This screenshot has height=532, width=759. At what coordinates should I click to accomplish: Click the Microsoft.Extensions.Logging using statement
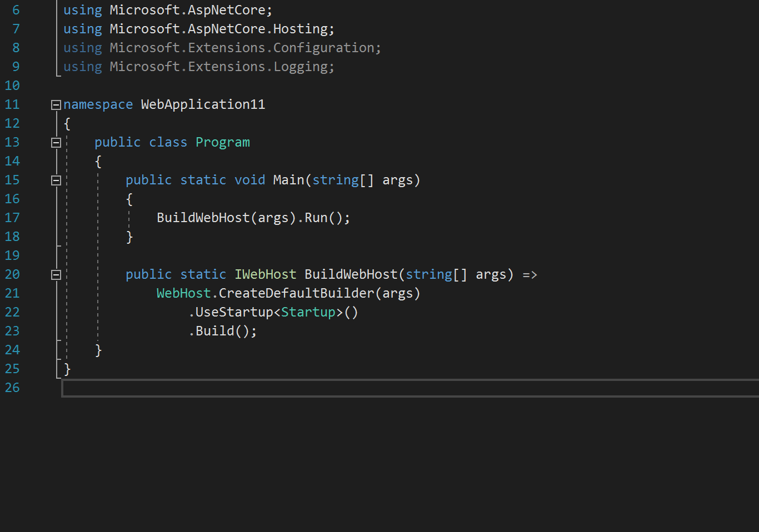[x=198, y=66]
